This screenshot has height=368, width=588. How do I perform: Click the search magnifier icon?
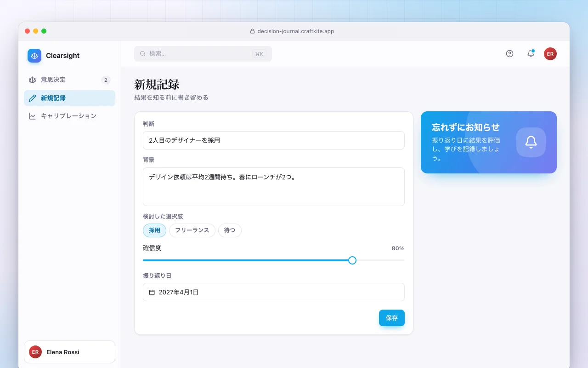[143, 54]
